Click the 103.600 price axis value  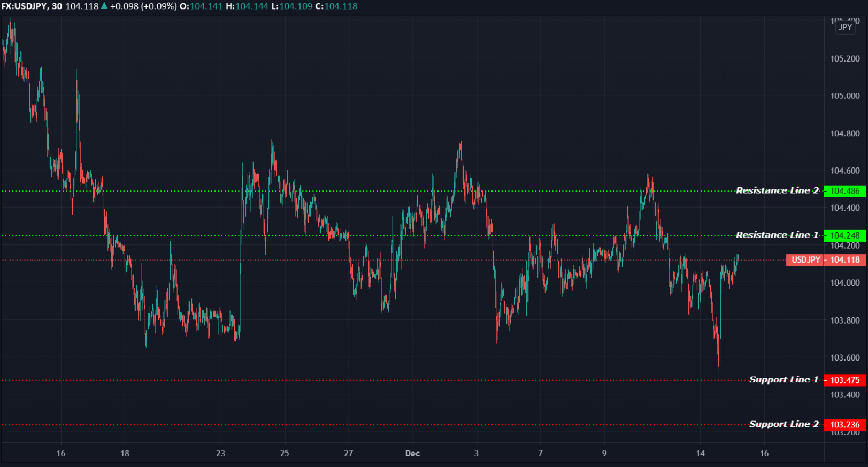click(845, 357)
